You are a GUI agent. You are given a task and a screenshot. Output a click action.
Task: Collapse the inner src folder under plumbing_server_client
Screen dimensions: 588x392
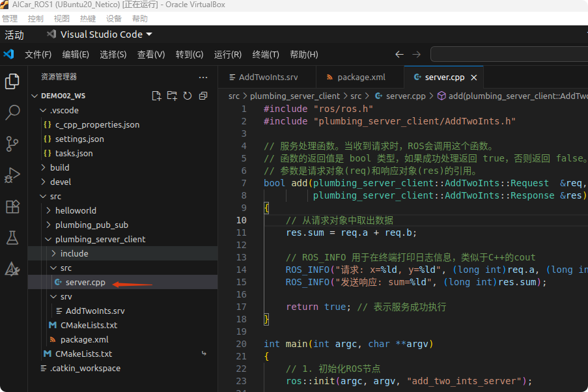click(x=66, y=268)
